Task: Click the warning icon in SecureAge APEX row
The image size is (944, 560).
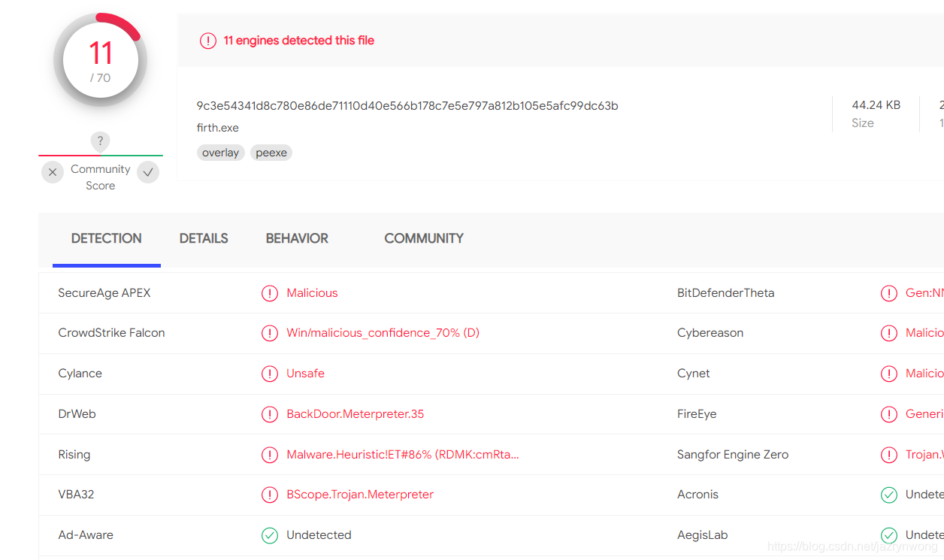Action: click(x=270, y=293)
